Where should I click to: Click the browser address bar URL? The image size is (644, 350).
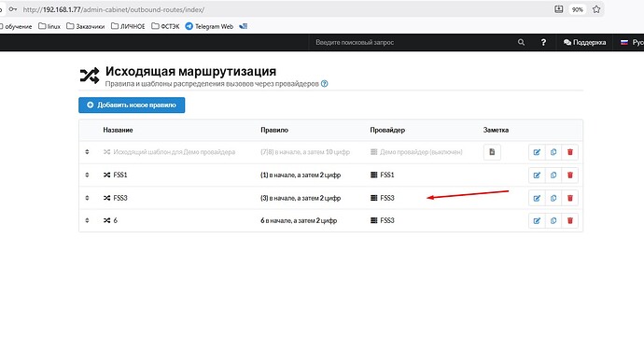coord(114,9)
